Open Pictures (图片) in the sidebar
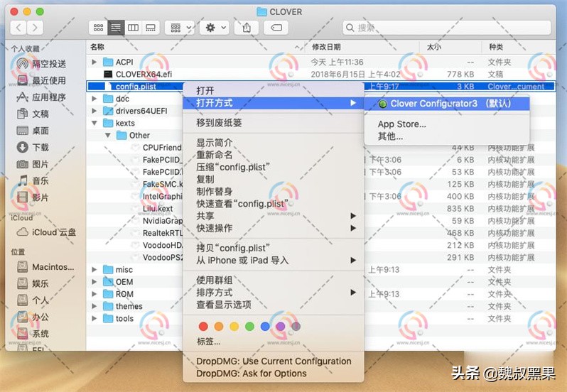Viewport: 567px width, 392px height. (x=33, y=164)
